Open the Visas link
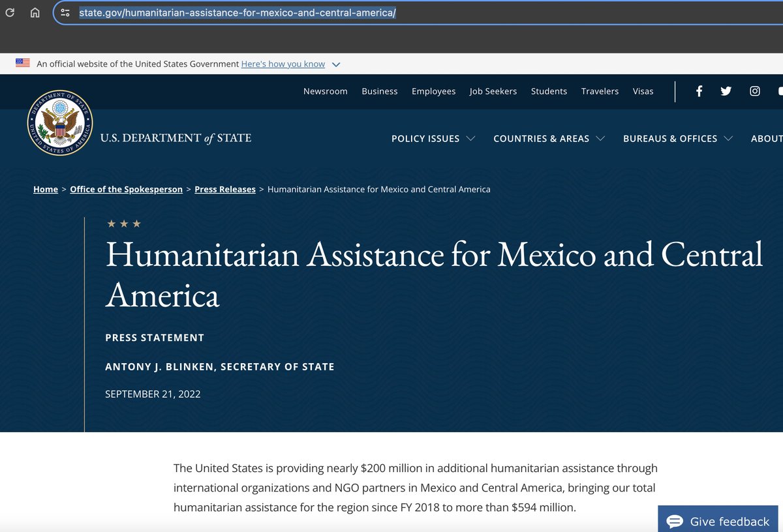Image resolution: width=783 pixels, height=532 pixels. coord(643,91)
